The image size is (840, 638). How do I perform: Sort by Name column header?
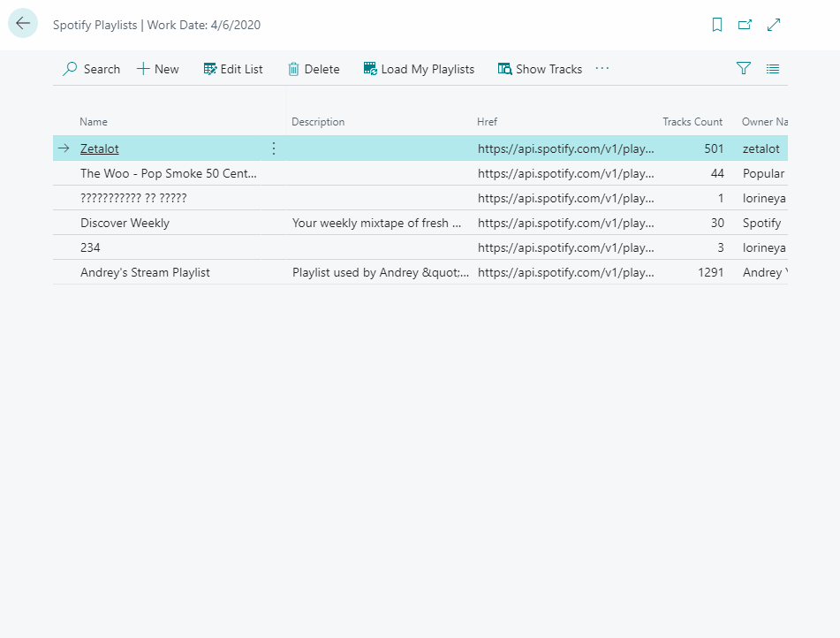94,122
